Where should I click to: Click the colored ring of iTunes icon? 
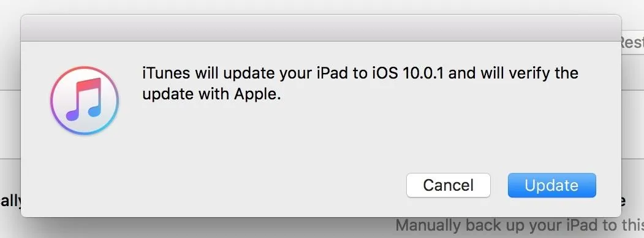tap(85, 69)
